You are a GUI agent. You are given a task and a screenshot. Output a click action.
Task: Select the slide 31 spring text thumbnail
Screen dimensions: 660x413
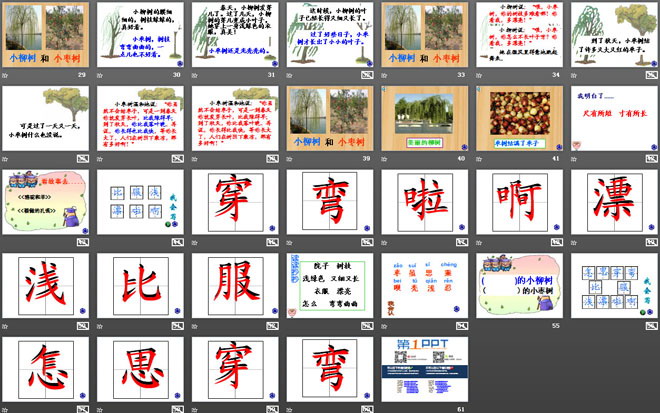pyautogui.click(x=235, y=35)
